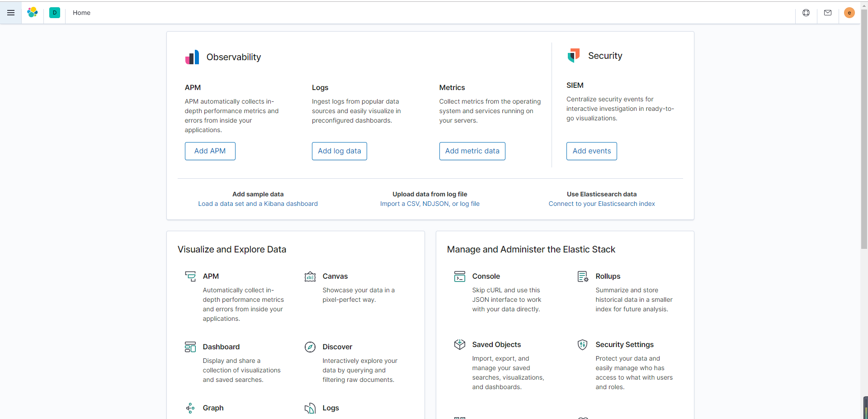Click the Console icon
Image resolution: width=868 pixels, height=419 pixels.
(460, 276)
